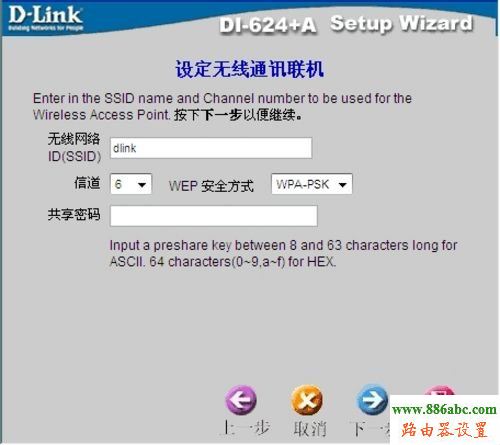Click the 路由器设置 red watermark text
This screenshot has width=500, height=445.
(x=444, y=430)
